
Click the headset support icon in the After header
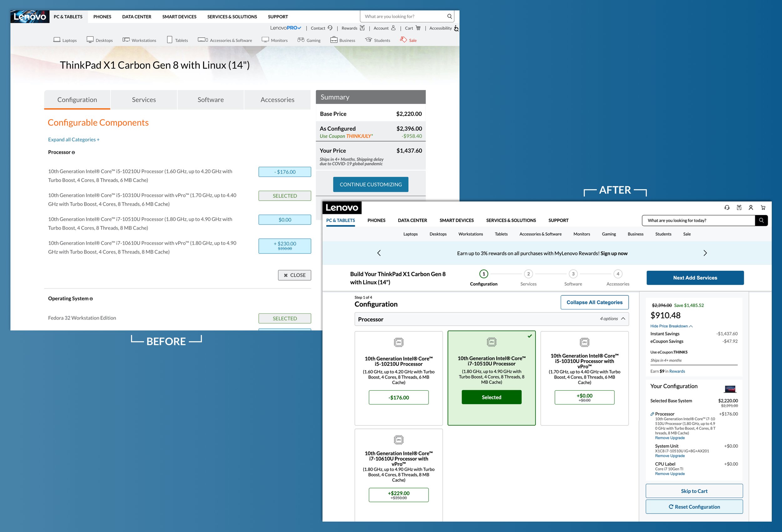point(727,208)
